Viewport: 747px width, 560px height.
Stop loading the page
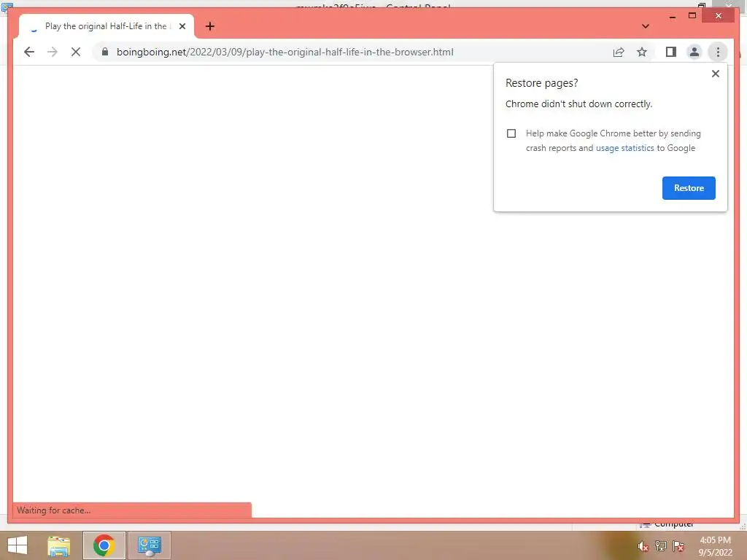coord(76,52)
